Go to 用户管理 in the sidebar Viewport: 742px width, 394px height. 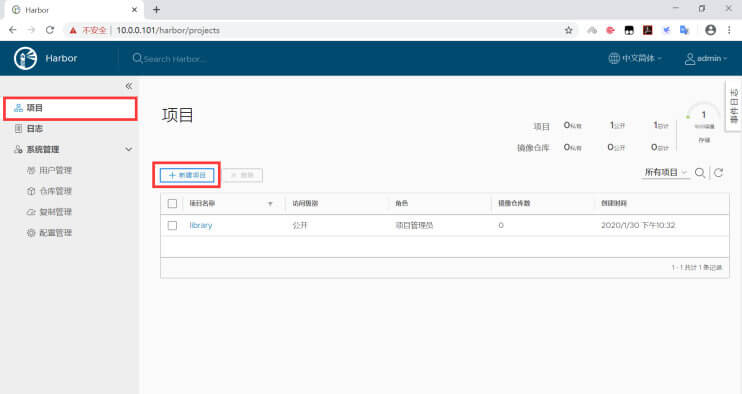pyautogui.click(x=56, y=170)
